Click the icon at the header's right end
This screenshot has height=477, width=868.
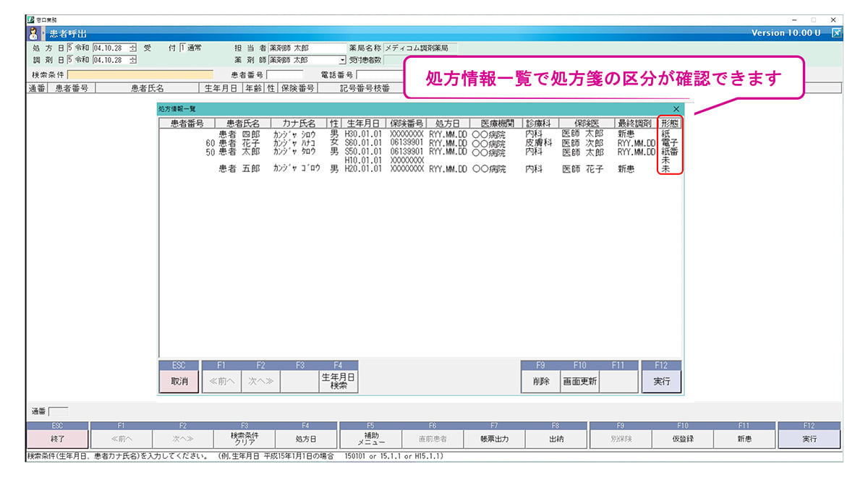(836, 33)
